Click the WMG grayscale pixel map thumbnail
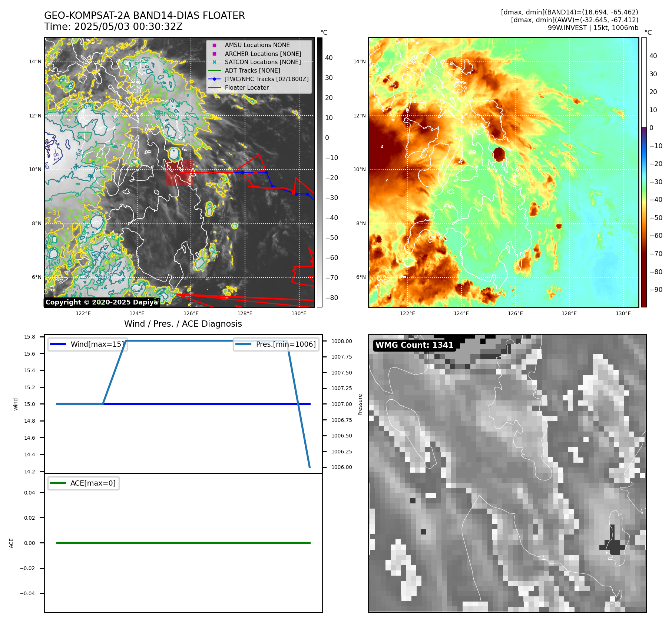The image size is (672, 626). [x=507, y=473]
